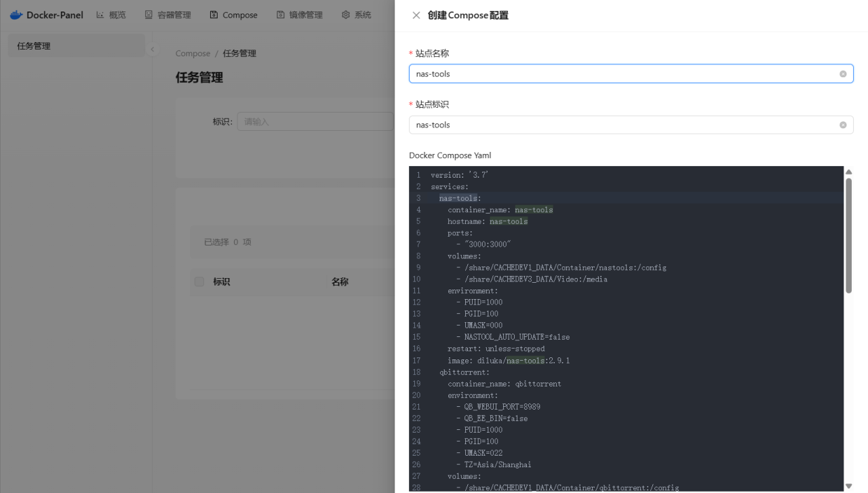Image resolution: width=868 pixels, height=493 pixels.
Task: Clear the 站点名称 field with its clear icon
Action: 843,74
